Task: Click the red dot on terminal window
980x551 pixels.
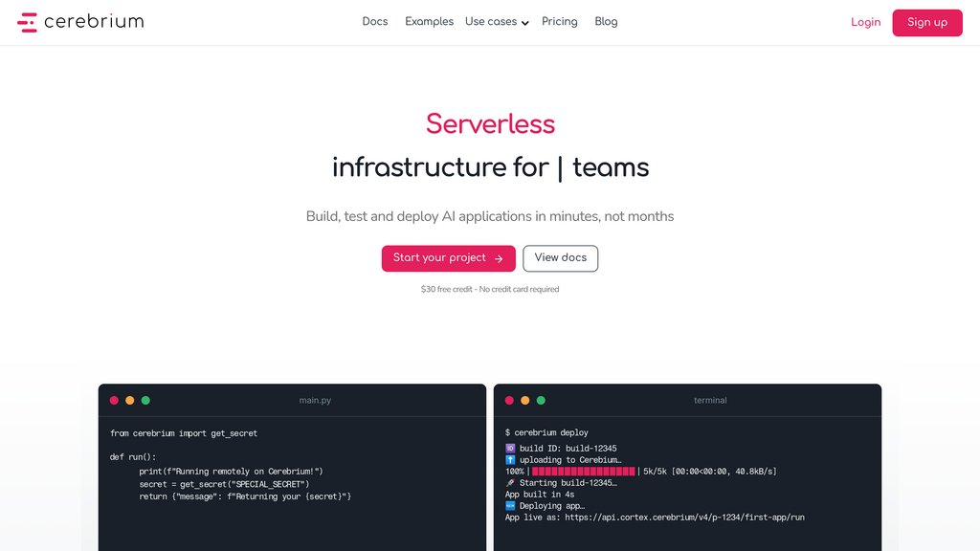Action: coord(509,401)
